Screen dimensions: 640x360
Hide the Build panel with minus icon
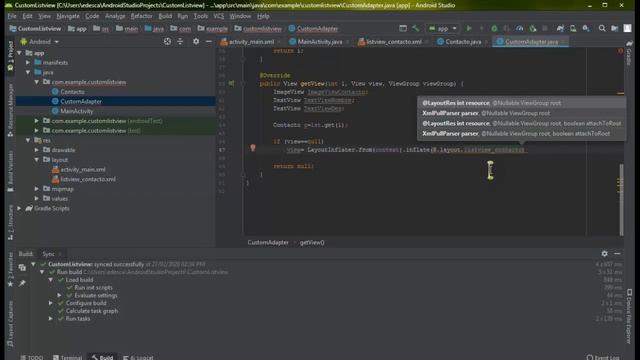coord(617,253)
